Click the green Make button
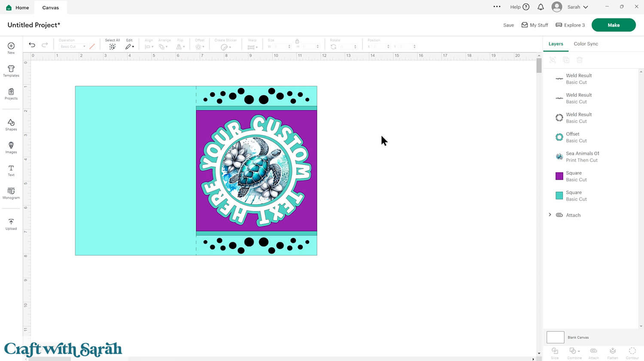This screenshot has width=644, height=361. click(x=614, y=25)
